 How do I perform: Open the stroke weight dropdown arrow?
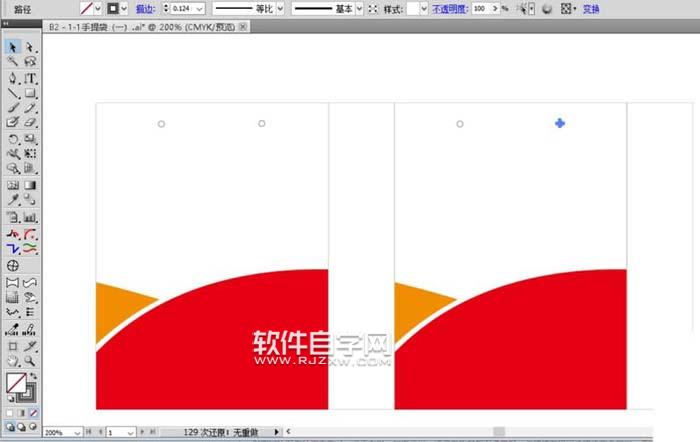point(200,8)
